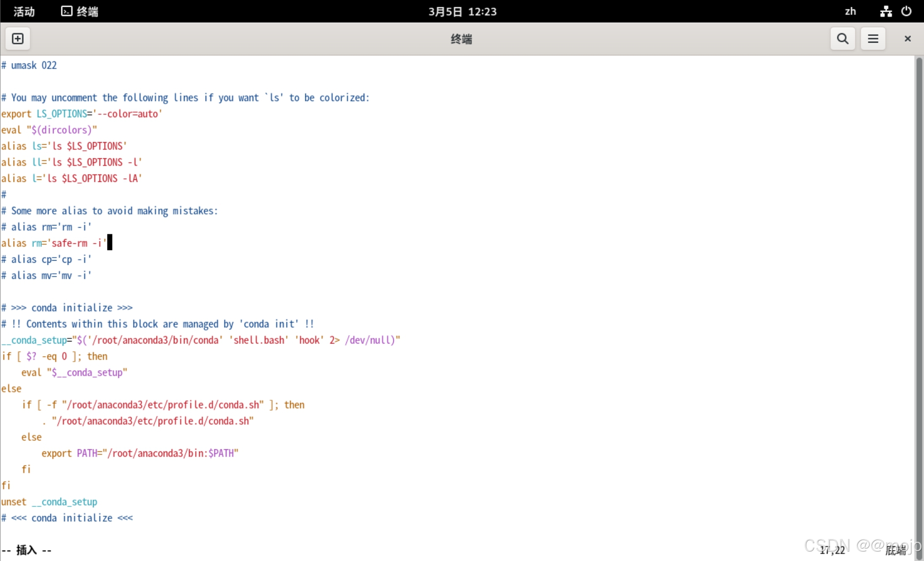Click the terminal search icon
This screenshot has height=561, width=924.
(842, 38)
